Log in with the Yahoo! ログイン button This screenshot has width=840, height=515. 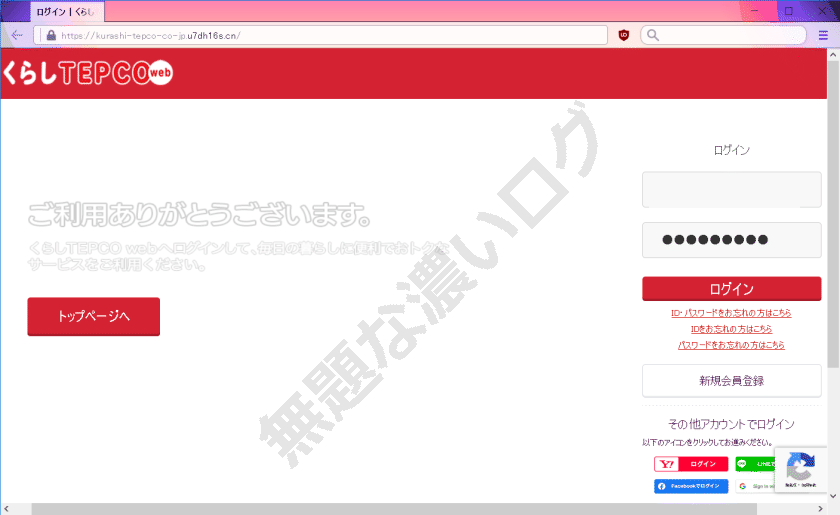pos(691,464)
